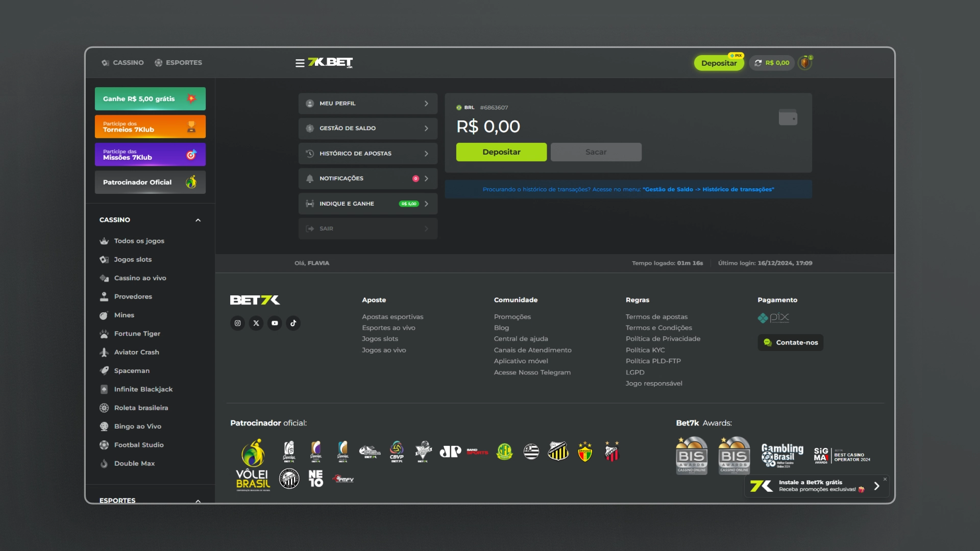Open the Bet7k YouTube channel
Image resolution: width=980 pixels, height=551 pixels.
pos(275,323)
